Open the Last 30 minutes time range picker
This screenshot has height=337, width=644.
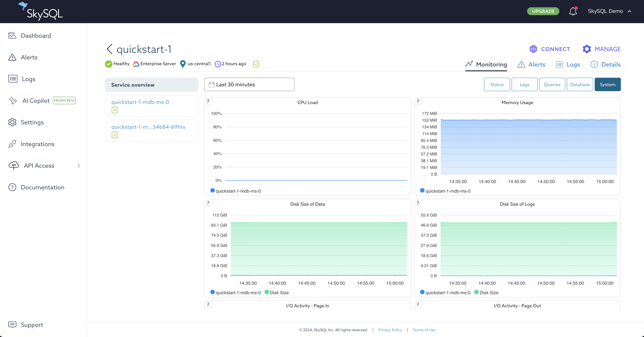(249, 84)
